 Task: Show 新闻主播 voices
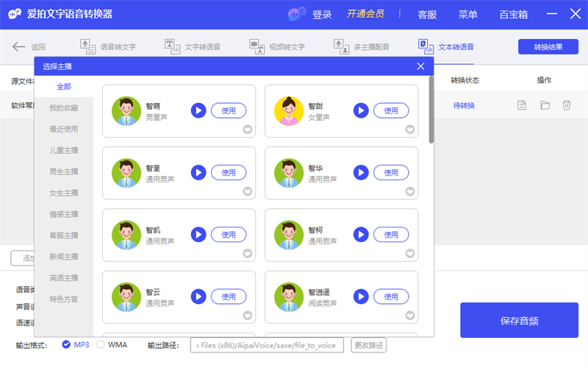pos(64,257)
